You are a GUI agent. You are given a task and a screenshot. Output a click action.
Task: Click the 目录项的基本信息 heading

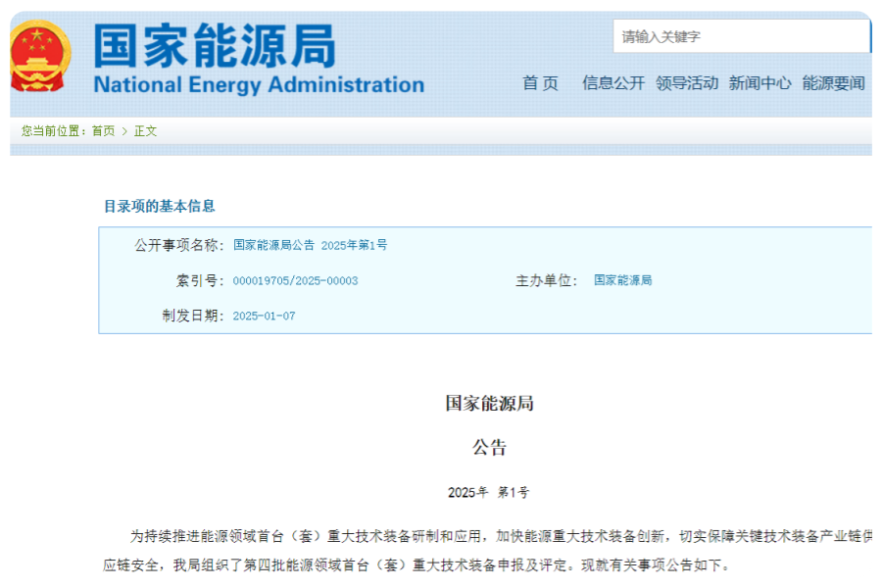[160, 206]
